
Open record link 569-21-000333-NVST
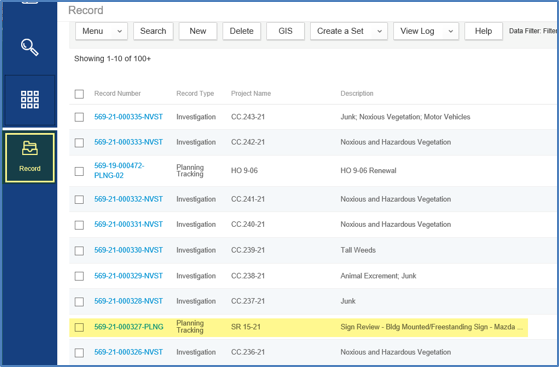click(x=128, y=142)
